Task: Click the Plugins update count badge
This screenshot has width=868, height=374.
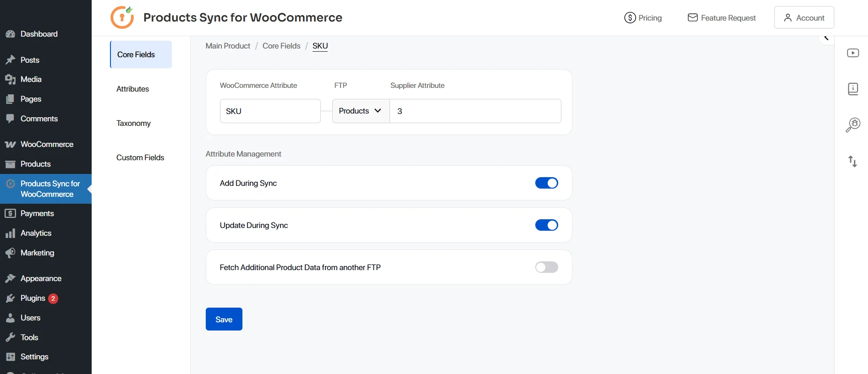Action: click(53, 298)
